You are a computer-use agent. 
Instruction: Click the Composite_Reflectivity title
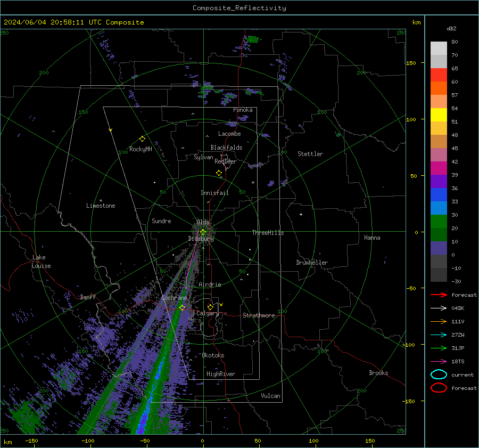tap(239, 8)
